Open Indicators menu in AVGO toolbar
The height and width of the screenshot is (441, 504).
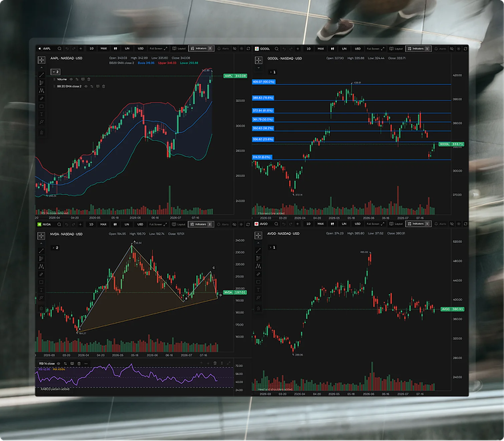tap(418, 224)
